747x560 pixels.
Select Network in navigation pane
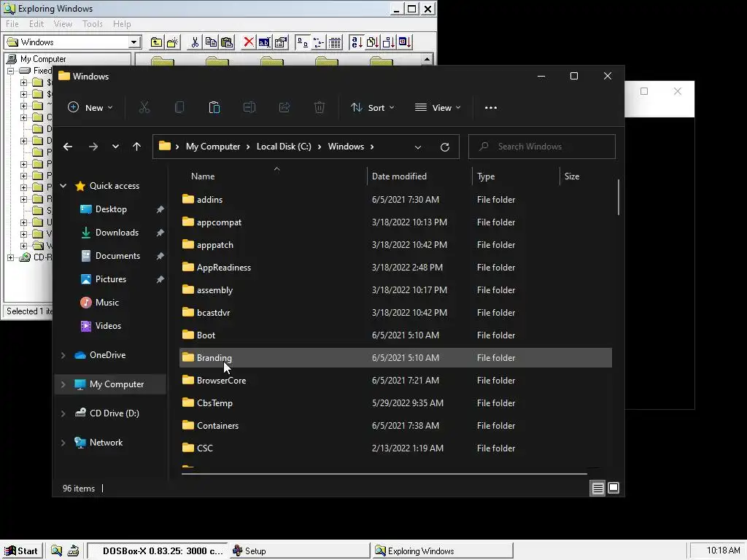(106, 443)
